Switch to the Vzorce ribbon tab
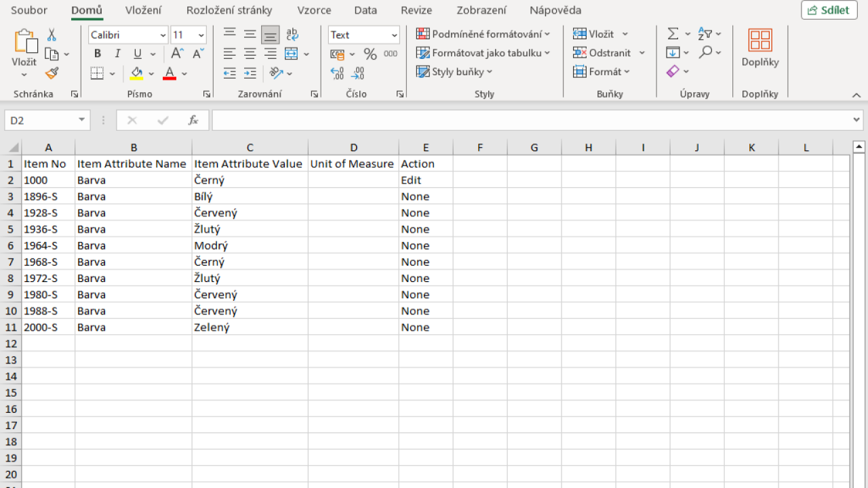 pyautogui.click(x=314, y=10)
